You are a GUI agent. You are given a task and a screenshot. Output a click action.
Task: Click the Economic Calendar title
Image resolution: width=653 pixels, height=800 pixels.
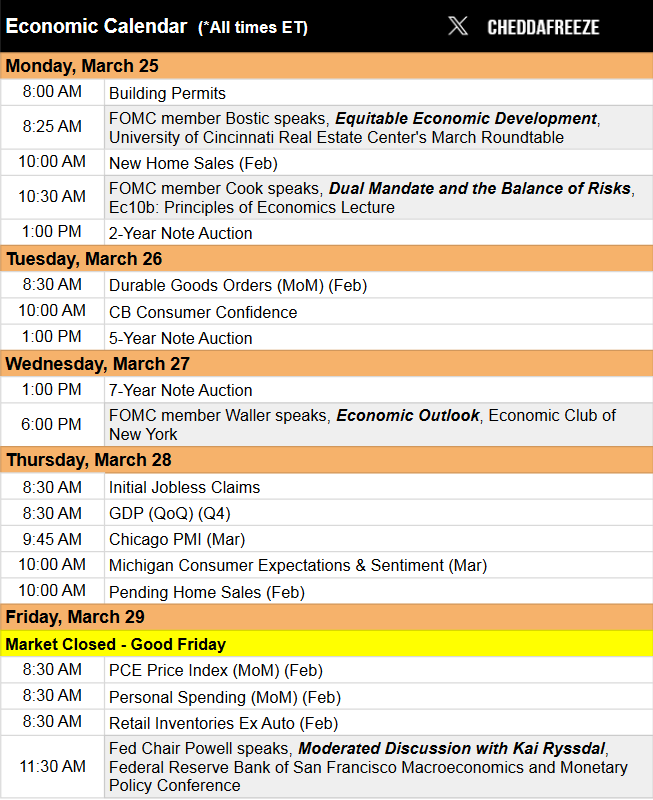pyautogui.click(x=96, y=26)
